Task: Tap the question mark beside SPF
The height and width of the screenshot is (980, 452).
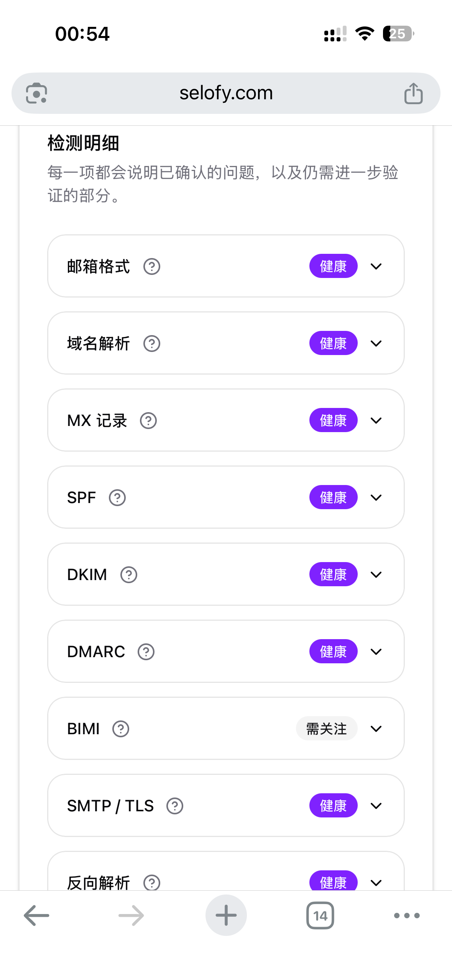Action: [x=117, y=498]
